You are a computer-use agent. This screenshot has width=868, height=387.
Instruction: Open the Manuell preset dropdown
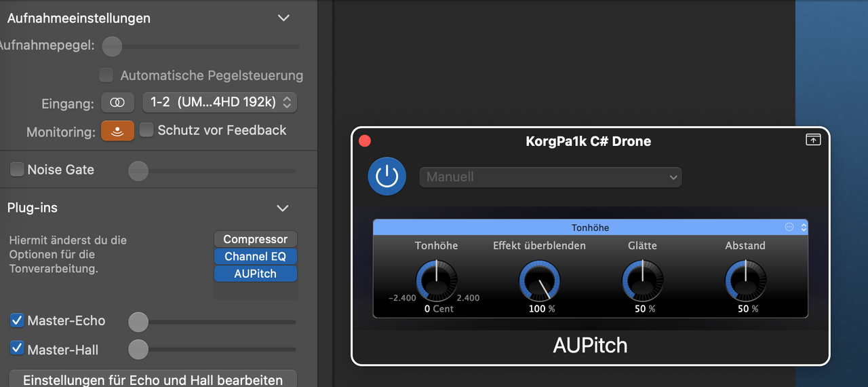551,177
